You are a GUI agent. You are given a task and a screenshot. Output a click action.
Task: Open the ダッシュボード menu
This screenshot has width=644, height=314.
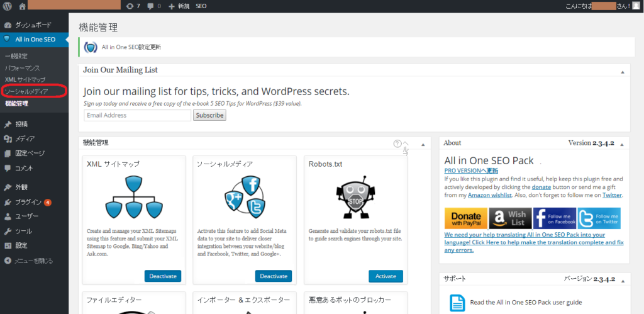tap(34, 25)
